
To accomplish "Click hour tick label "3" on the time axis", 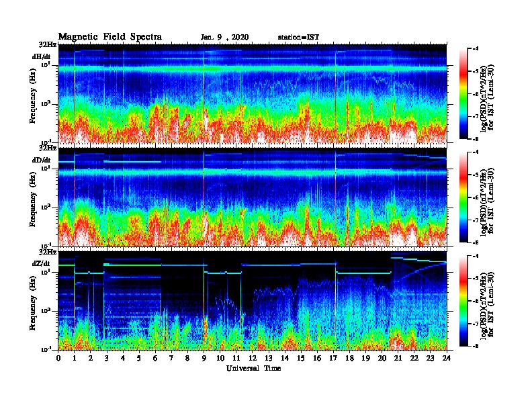I will (107, 358).
